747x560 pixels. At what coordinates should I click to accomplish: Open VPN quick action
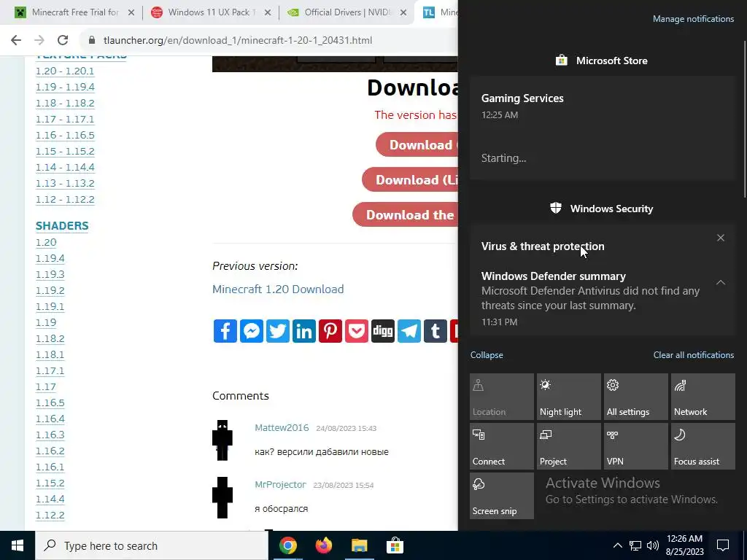pyautogui.click(x=636, y=446)
